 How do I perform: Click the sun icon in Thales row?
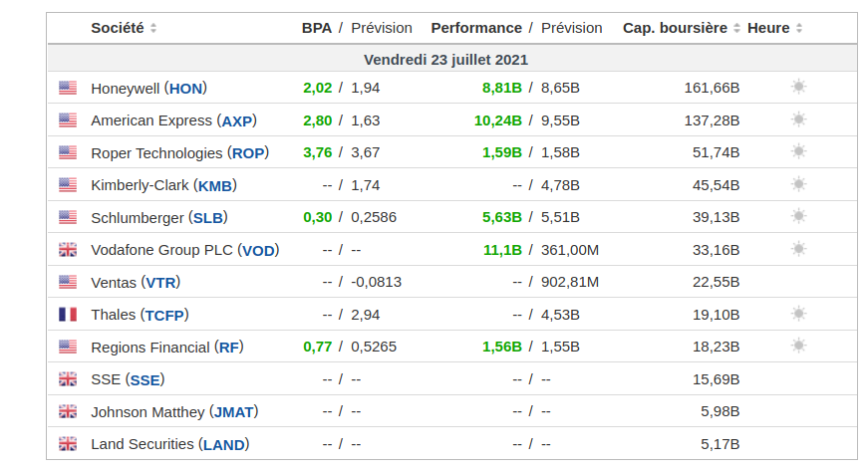[798, 314]
